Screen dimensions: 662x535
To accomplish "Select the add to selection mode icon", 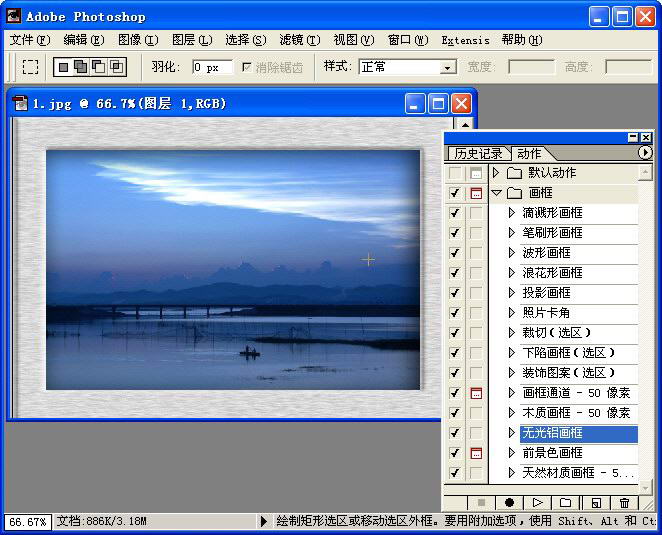I will [x=79, y=67].
